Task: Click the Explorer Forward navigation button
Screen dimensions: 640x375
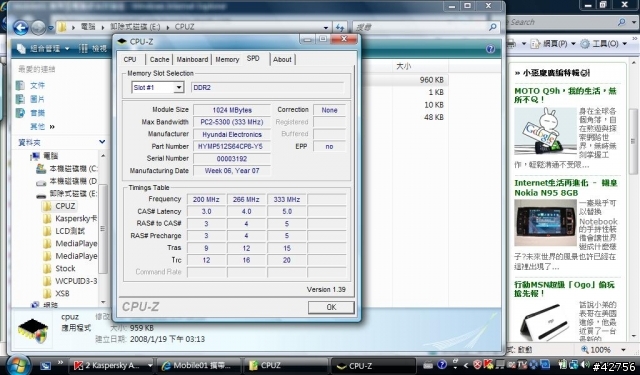Action: pyautogui.click(x=38, y=28)
